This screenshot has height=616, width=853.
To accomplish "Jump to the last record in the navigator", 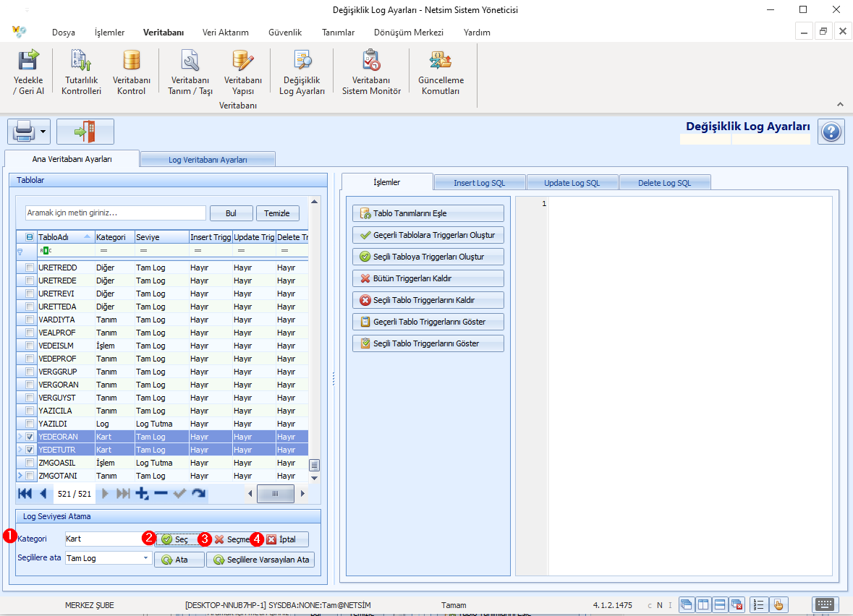I will 124,494.
